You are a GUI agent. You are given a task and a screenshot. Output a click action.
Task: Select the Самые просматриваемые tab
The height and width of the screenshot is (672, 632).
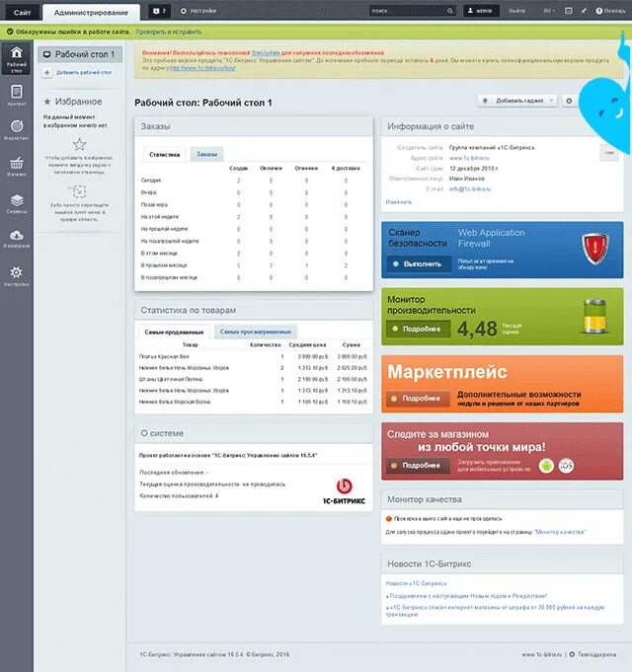256,332
